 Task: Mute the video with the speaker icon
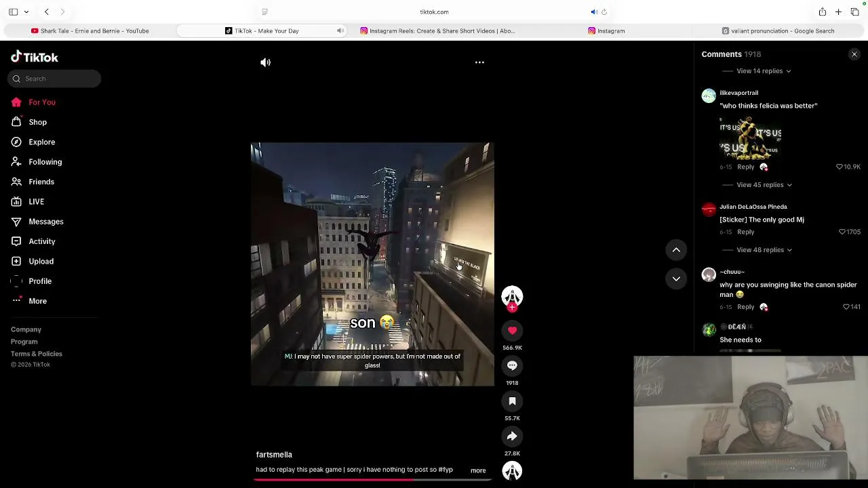[265, 62]
